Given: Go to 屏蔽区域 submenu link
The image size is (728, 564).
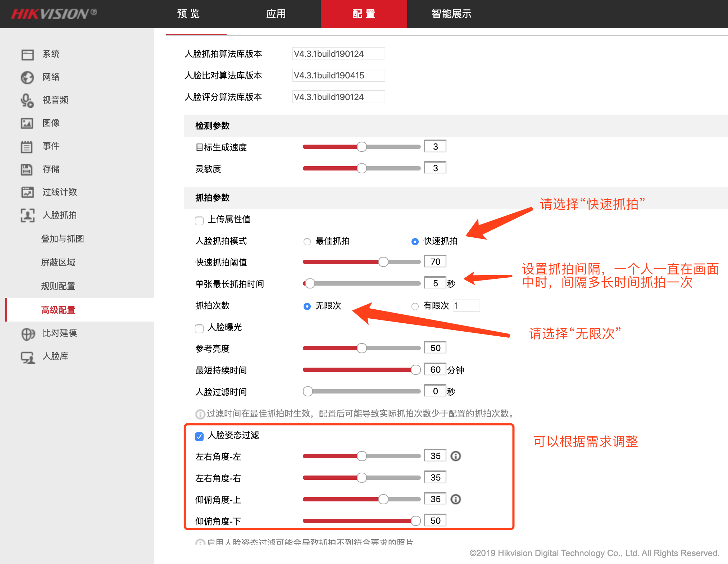Looking at the screenshot, I should tap(58, 263).
